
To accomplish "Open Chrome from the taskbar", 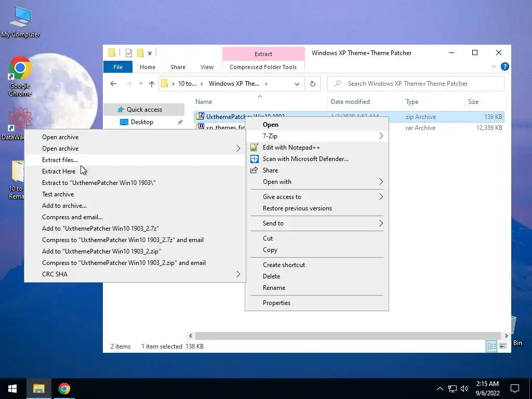I will tap(64, 389).
